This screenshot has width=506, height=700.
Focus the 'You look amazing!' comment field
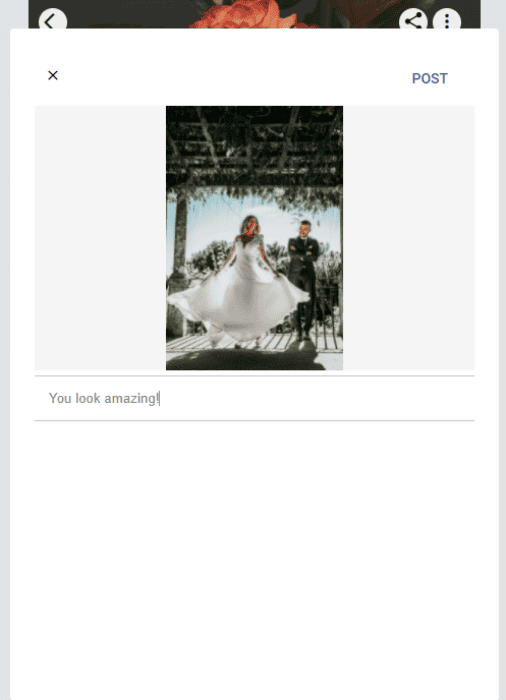click(254, 398)
